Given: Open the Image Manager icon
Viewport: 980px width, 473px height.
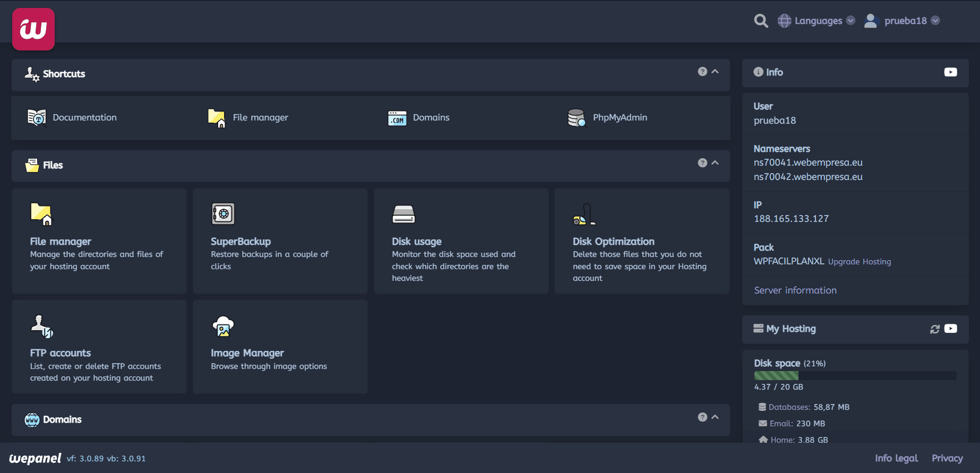Looking at the screenshot, I should point(223,326).
